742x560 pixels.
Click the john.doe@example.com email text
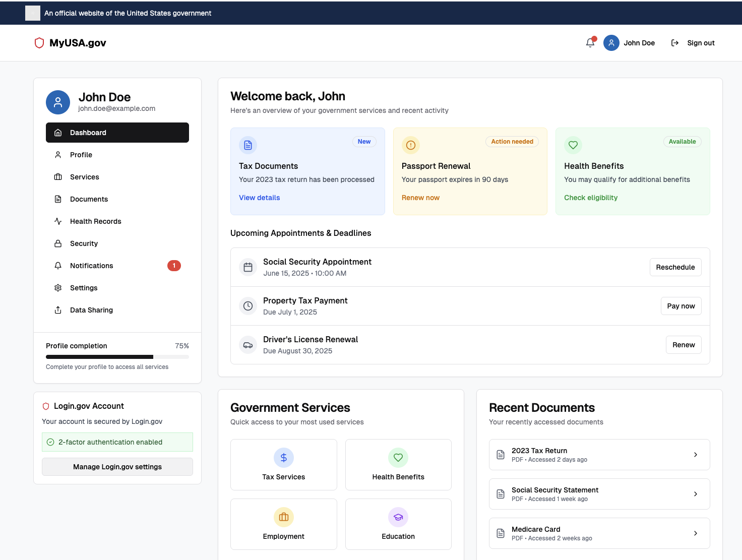pos(116,108)
